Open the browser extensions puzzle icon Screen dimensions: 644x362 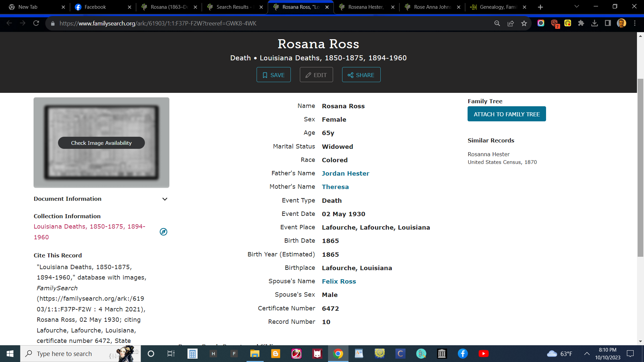pos(581,23)
